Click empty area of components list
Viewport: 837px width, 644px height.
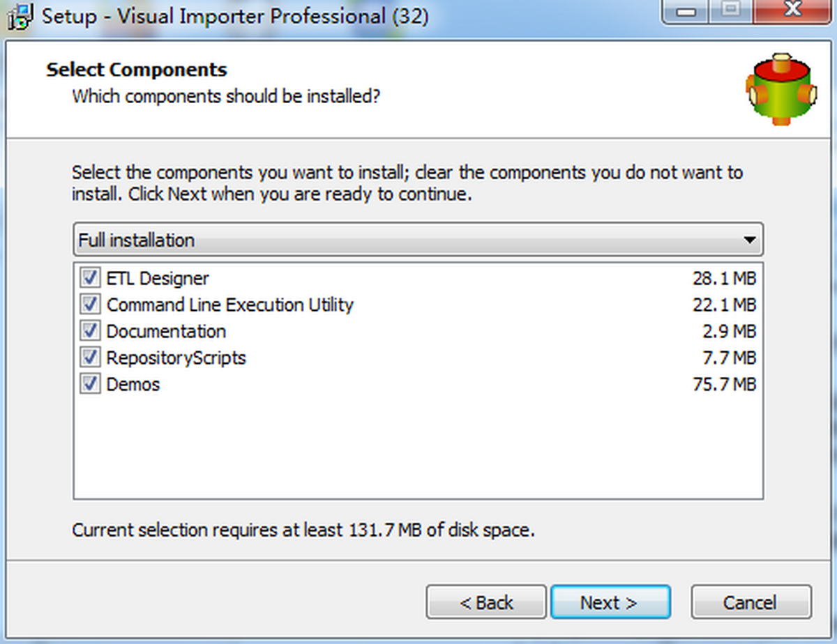coord(418,446)
